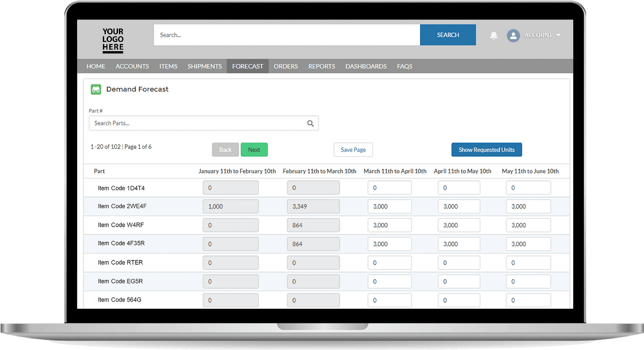Select the Shipments menu item
The image size is (644, 350).
(x=204, y=66)
